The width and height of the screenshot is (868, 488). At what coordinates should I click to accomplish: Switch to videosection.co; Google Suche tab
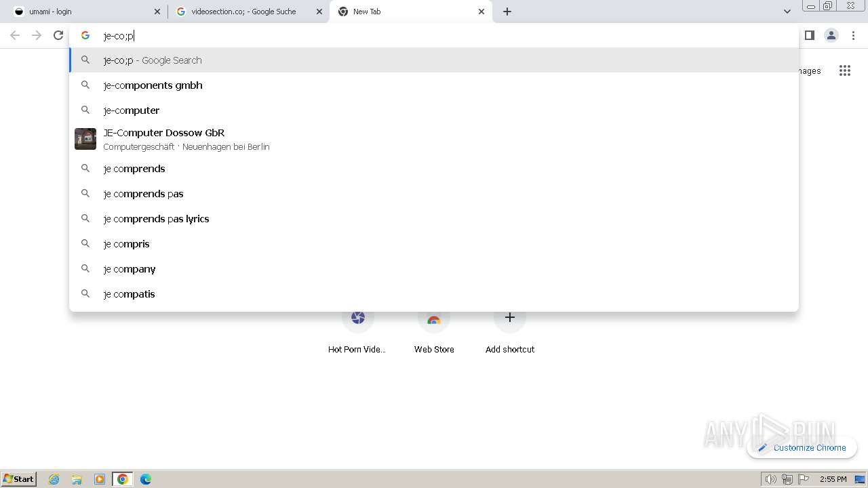pyautogui.click(x=248, y=12)
